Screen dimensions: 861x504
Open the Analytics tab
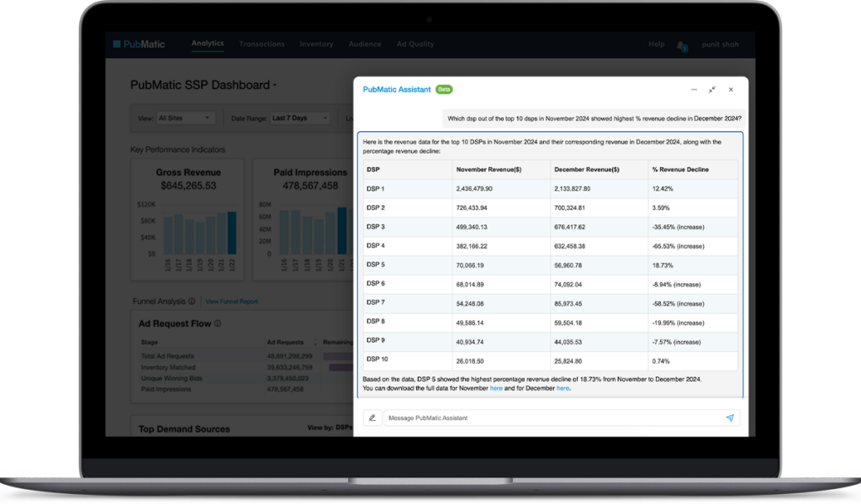pos(208,44)
